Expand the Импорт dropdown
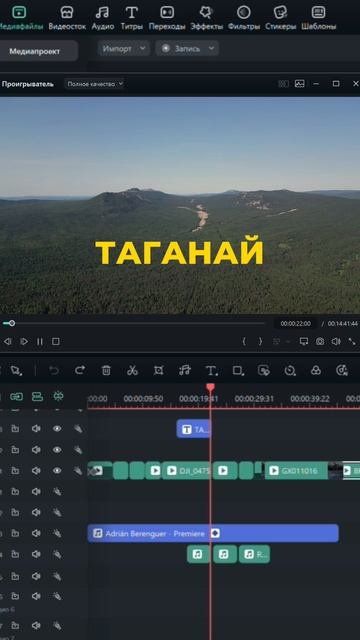 (124, 49)
